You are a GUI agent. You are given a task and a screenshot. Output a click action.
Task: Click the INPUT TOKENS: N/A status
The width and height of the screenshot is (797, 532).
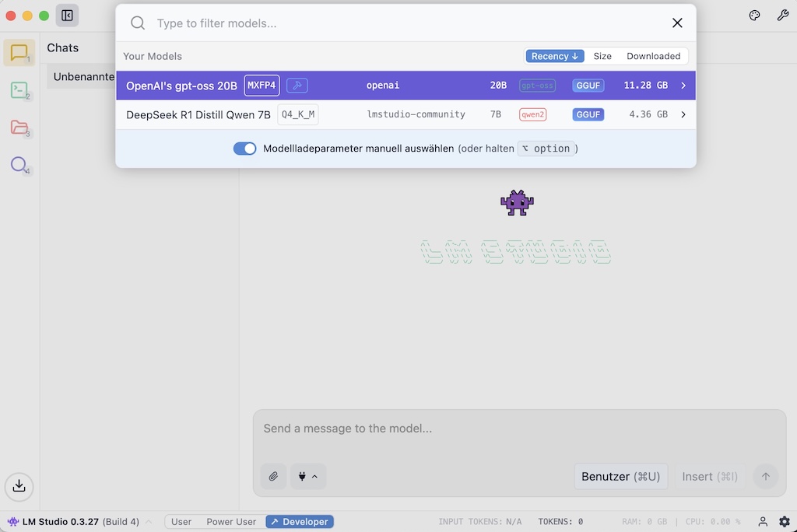[479, 522]
